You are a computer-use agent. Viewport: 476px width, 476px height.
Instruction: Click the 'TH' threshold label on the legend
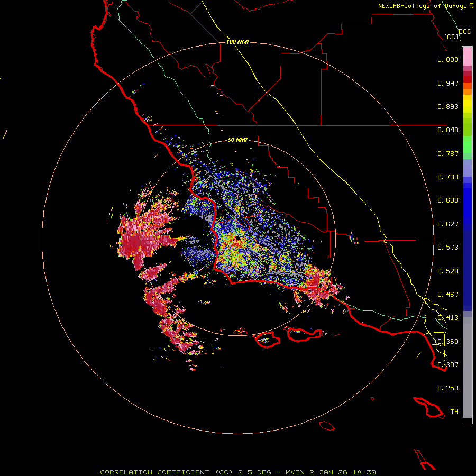[x=454, y=412]
